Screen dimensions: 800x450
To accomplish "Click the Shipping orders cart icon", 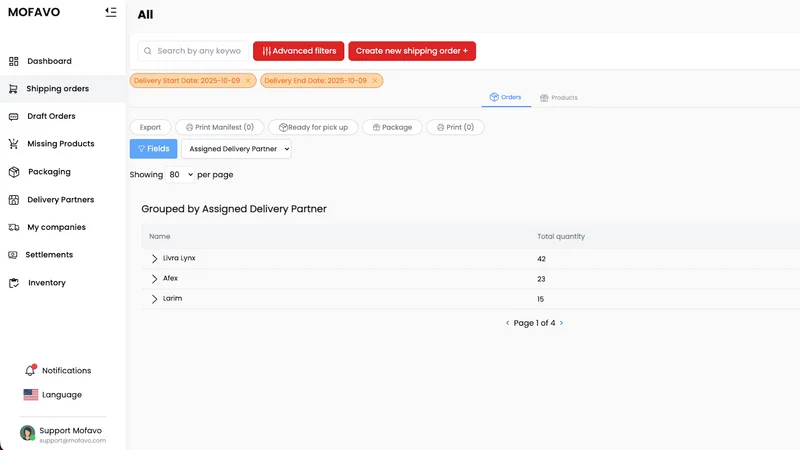I will coord(13,89).
